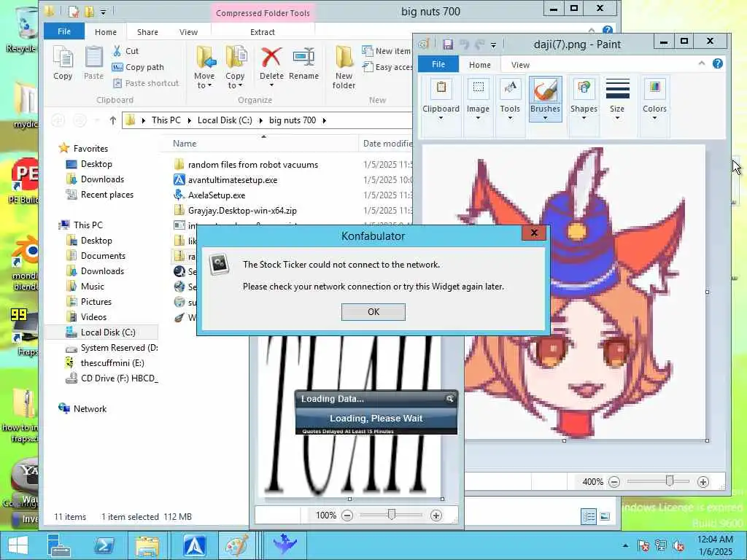Image resolution: width=747 pixels, height=560 pixels.
Task: Select Grayjay.Desktop-win-x64.zip file
Action: pyautogui.click(x=242, y=211)
